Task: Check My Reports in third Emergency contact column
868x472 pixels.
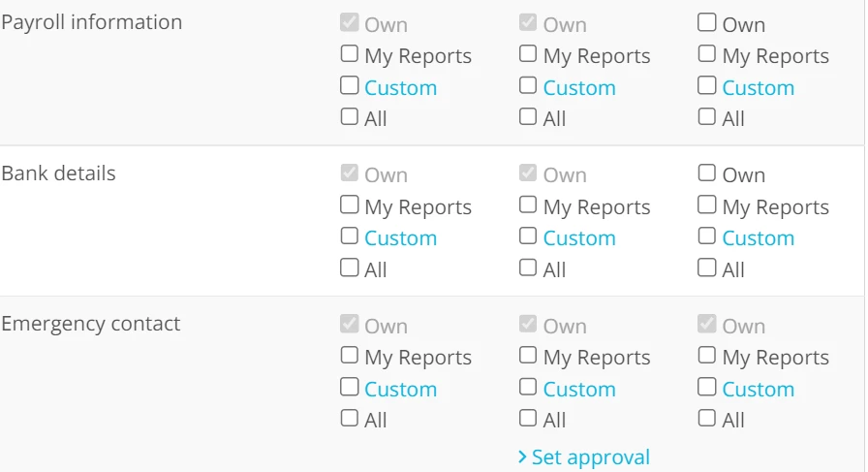Action: click(x=707, y=355)
